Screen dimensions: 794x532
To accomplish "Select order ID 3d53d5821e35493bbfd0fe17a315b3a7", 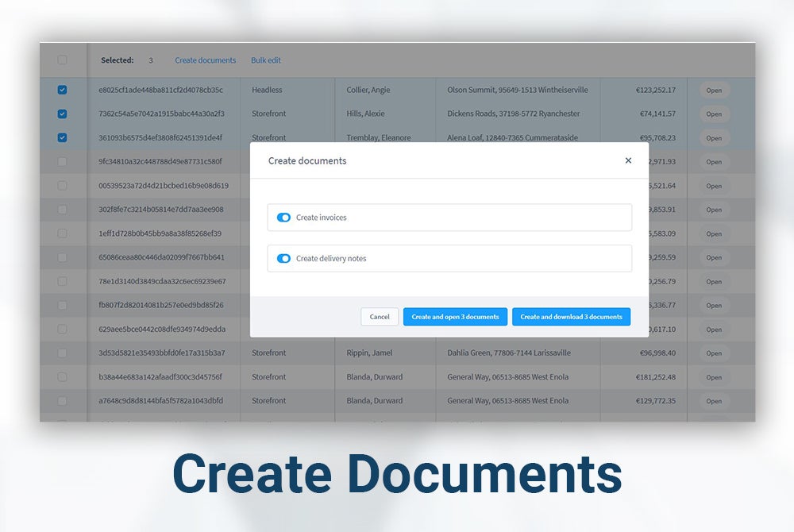I will pyautogui.click(x=161, y=353).
